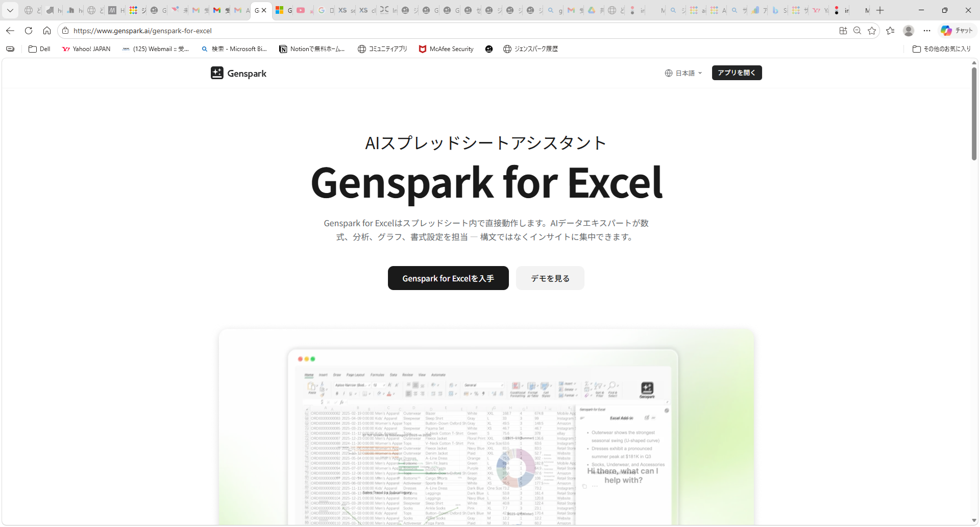The image size is (980, 527).
Task: Open the browser settings menu
Action: [x=927, y=31]
